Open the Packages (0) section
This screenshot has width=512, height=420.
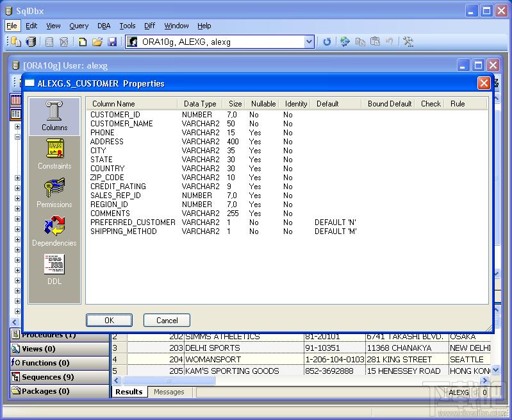pyautogui.click(x=60, y=391)
